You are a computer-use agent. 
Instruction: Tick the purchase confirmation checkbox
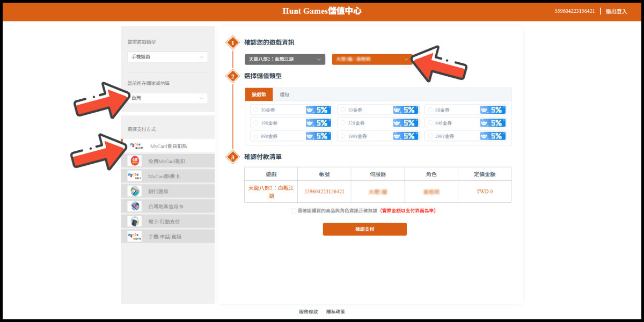293,211
